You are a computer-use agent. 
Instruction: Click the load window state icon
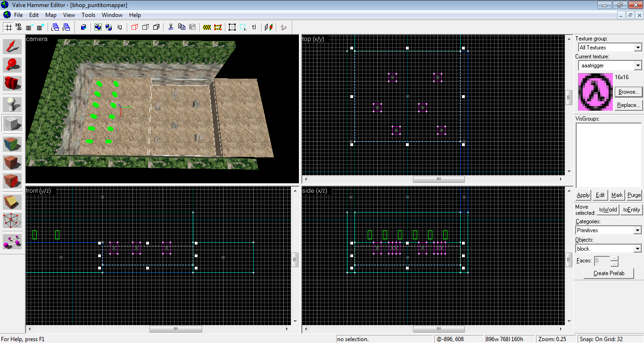(x=55, y=27)
